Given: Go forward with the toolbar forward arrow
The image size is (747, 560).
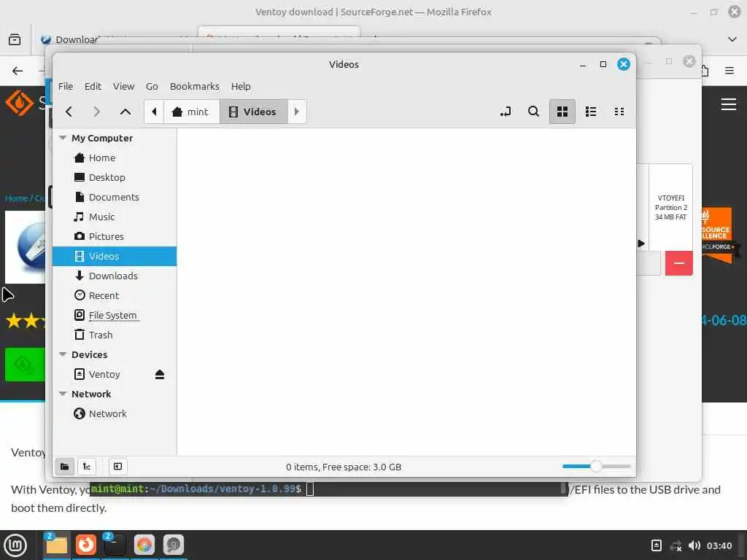Looking at the screenshot, I should click(97, 112).
